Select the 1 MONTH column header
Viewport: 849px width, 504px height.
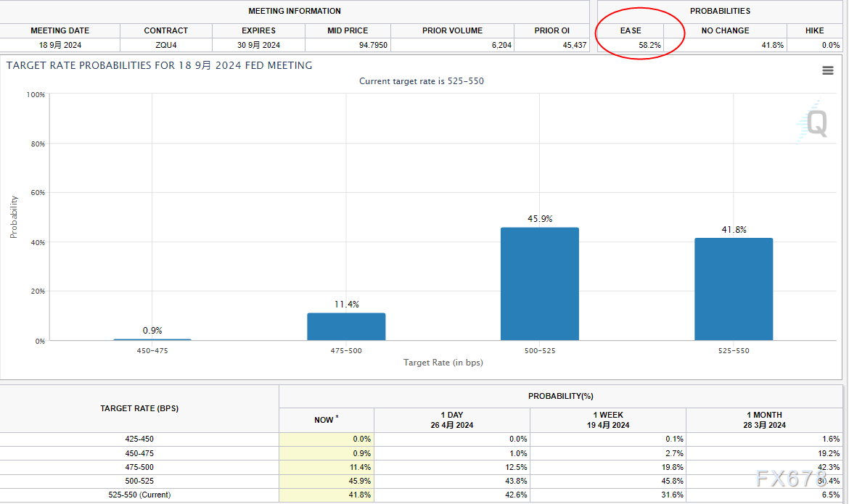coord(764,420)
